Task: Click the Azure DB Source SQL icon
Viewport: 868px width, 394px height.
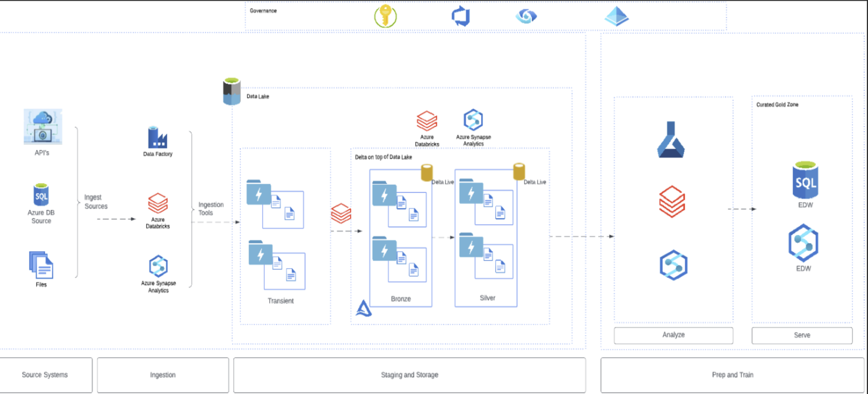Action: click(x=41, y=195)
